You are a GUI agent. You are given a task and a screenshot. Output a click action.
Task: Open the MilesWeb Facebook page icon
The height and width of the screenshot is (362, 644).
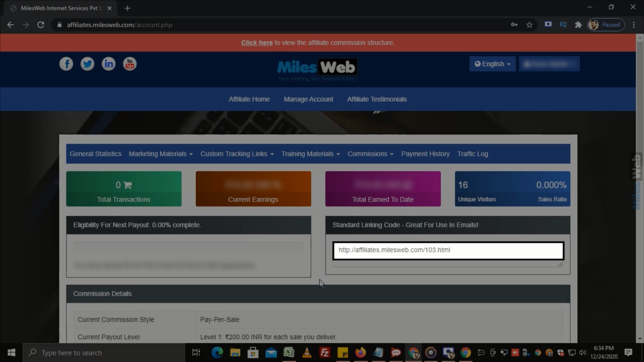point(66,64)
